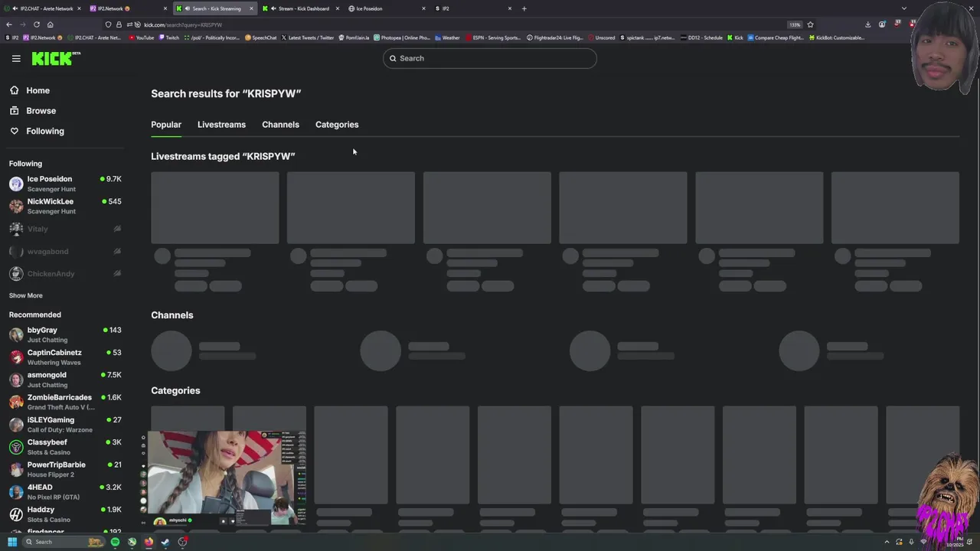Viewport: 980px width, 551px height.
Task: Expand following list with Show more
Action: point(25,295)
